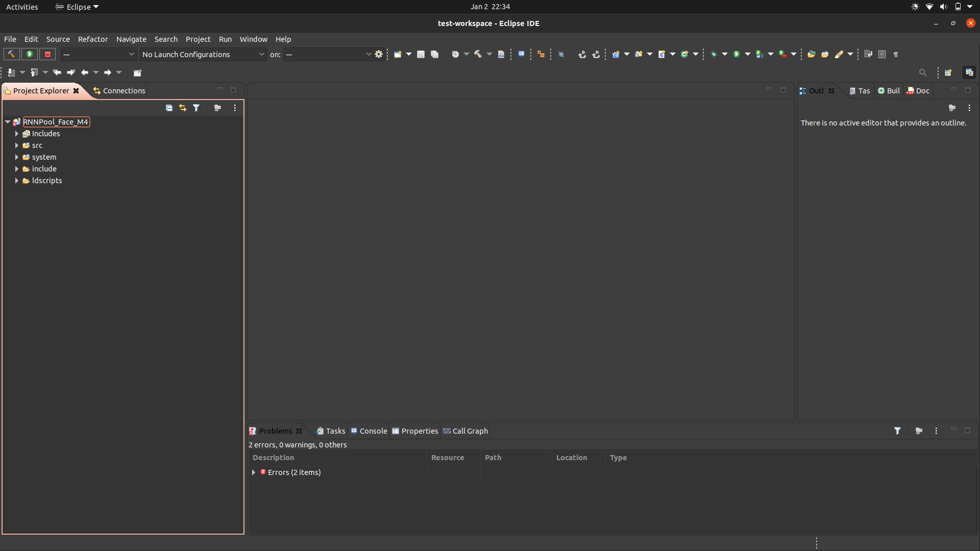Toggle Show Whitespace Characters pilcrow button
This screenshot has height=551, width=980.
(x=896, y=54)
